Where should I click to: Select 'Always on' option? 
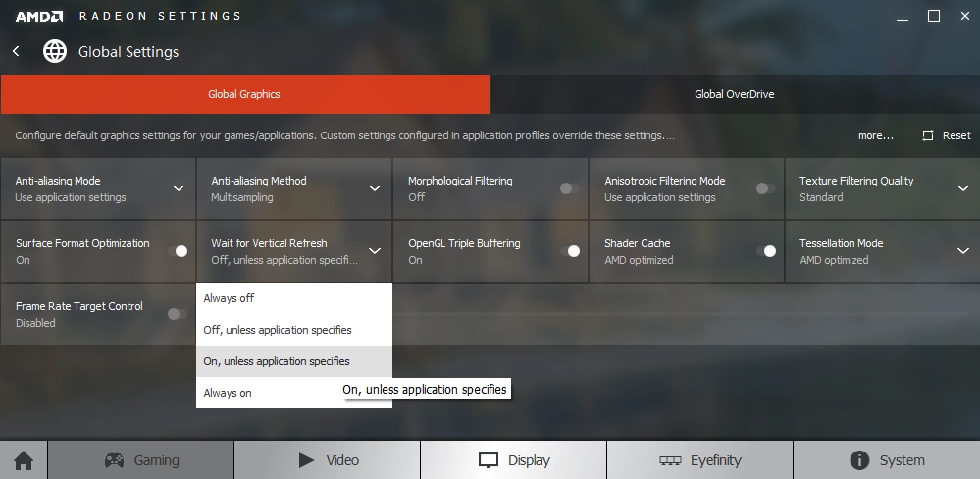(x=294, y=393)
